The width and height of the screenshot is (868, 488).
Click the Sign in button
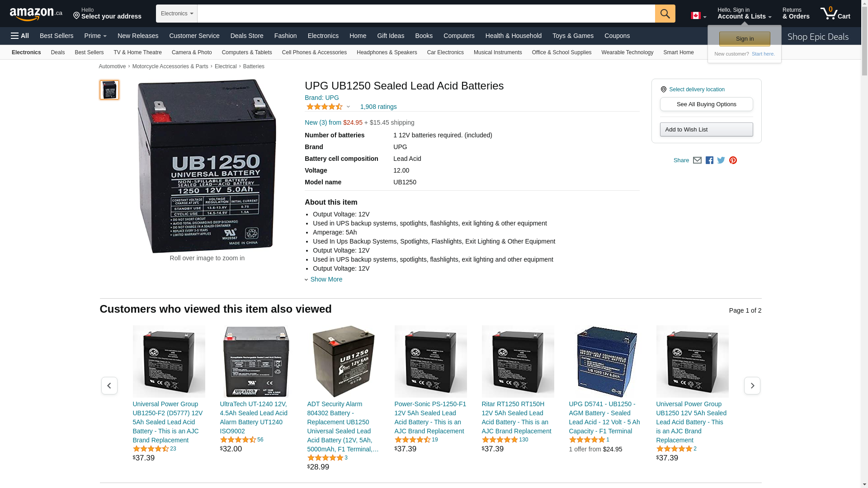pyautogui.click(x=745, y=39)
